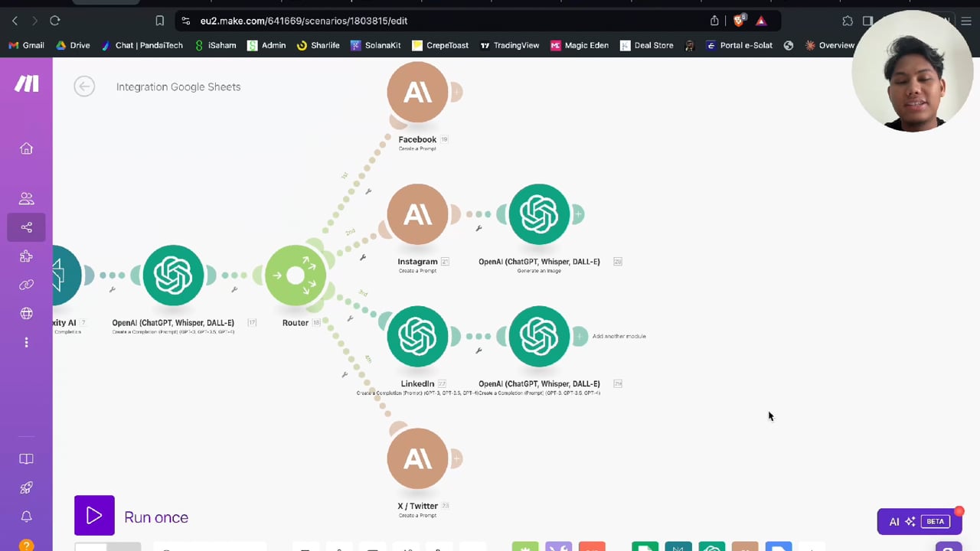Open Resource hub book icon in sidebar
980x551 pixels.
click(x=26, y=459)
